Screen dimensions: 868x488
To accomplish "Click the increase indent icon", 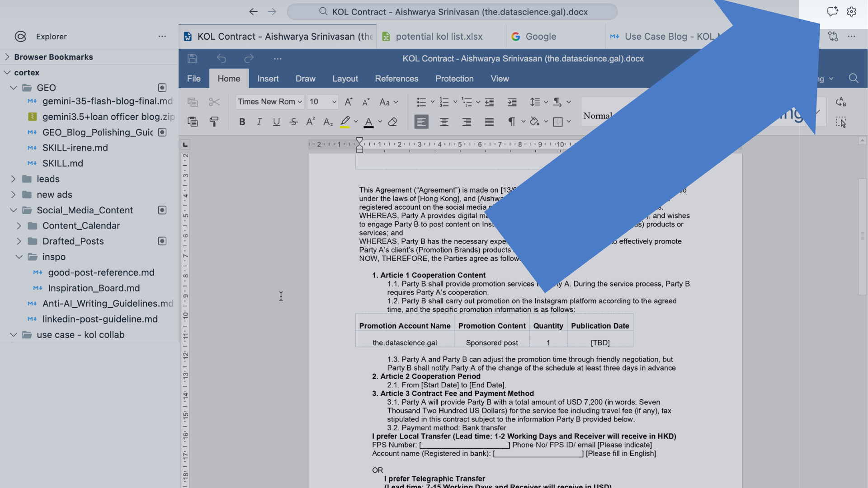I will pos(512,102).
